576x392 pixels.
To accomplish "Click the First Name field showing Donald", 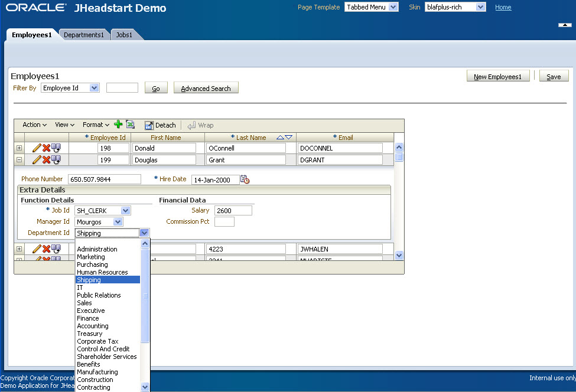I will click(164, 148).
